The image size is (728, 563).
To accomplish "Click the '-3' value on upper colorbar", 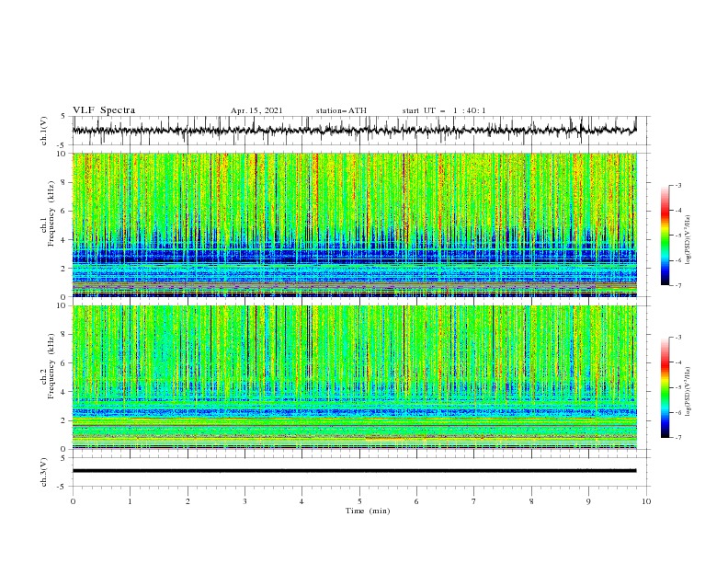I will click(x=677, y=185).
